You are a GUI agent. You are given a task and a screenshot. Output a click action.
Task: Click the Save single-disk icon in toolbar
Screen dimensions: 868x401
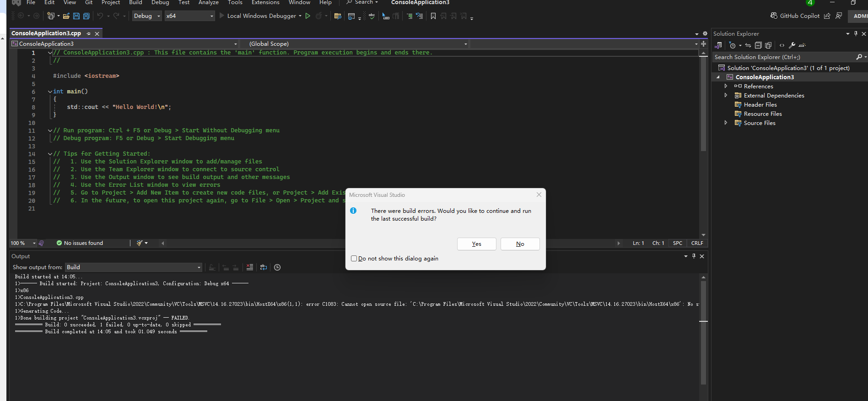76,16
